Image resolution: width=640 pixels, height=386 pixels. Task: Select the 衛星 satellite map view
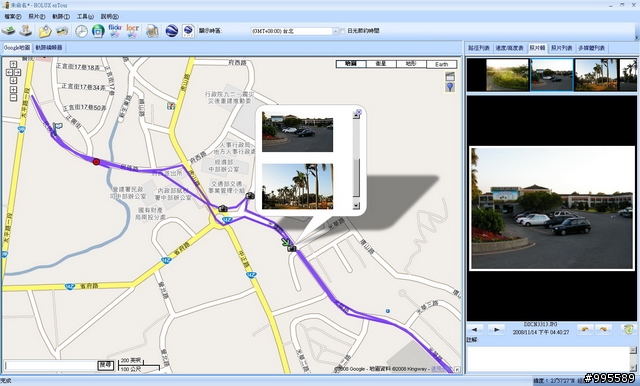tap(381, 64)
